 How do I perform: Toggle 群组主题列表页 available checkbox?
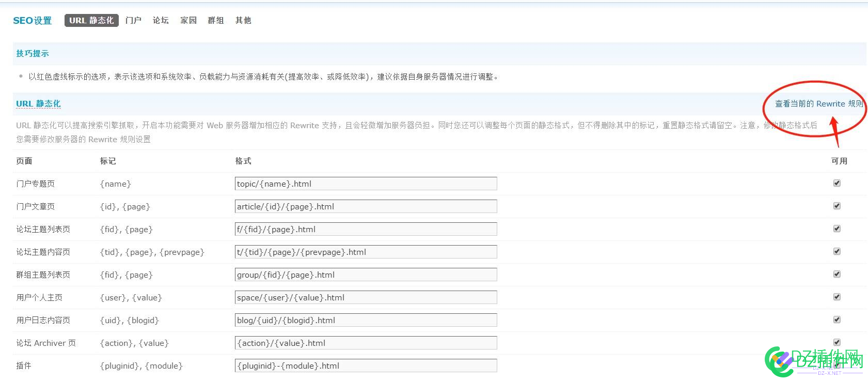837,274
